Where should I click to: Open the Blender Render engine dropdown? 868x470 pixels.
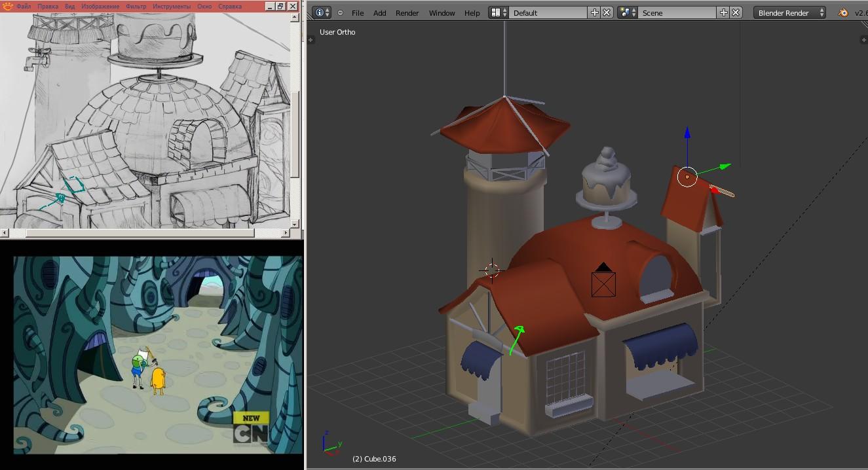click(790, 12)
